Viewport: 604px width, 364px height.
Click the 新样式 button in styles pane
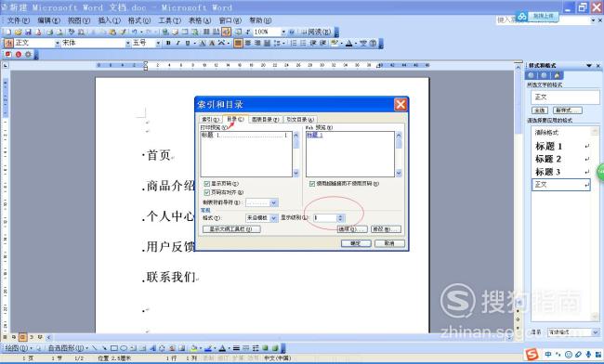pos(568,110)
